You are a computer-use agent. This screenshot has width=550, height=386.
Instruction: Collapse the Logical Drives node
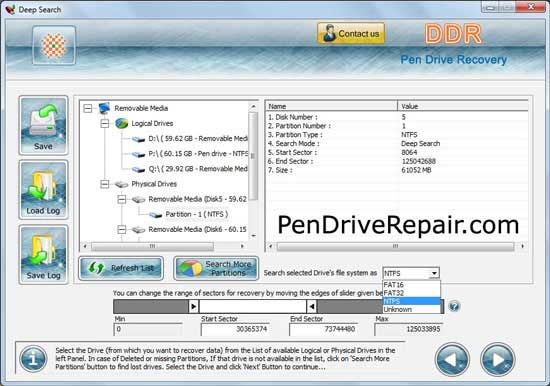(105, 124)
